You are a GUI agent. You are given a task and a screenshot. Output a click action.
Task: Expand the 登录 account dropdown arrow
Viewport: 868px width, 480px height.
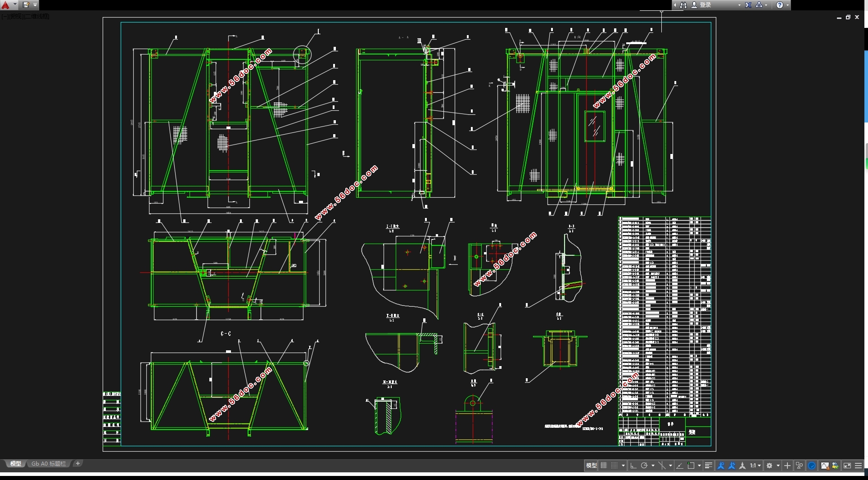(x=739, y=5)
